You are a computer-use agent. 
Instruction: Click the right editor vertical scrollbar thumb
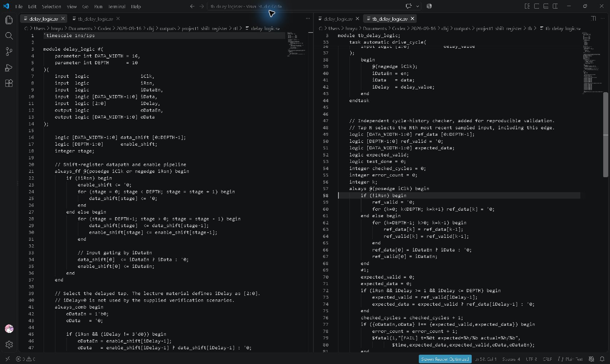pyautogui.click(x=605, y=134)
